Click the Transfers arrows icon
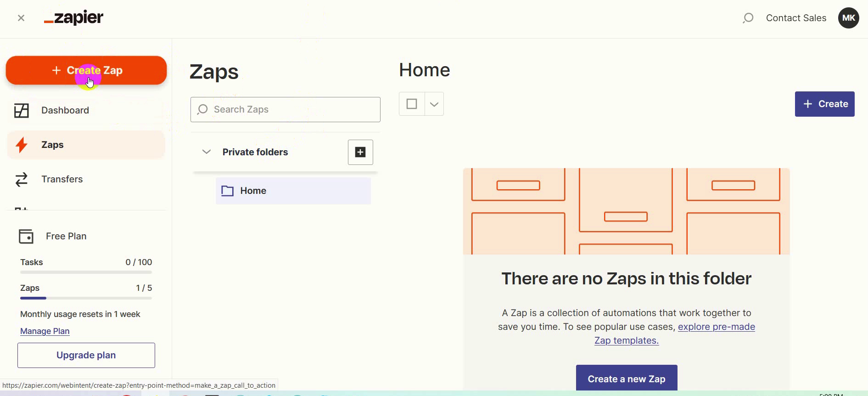The image size is (868, 396). 22,179
